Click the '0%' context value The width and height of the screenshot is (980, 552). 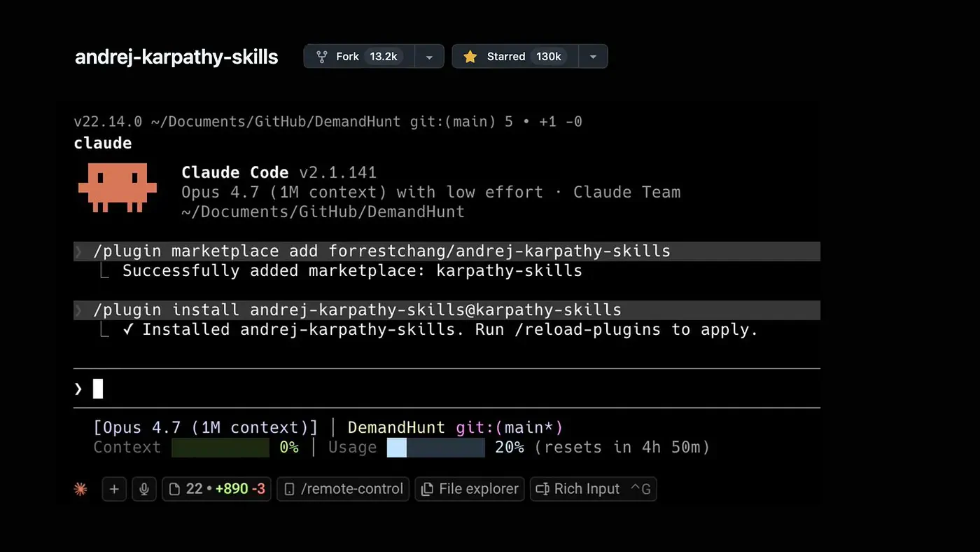289,447
